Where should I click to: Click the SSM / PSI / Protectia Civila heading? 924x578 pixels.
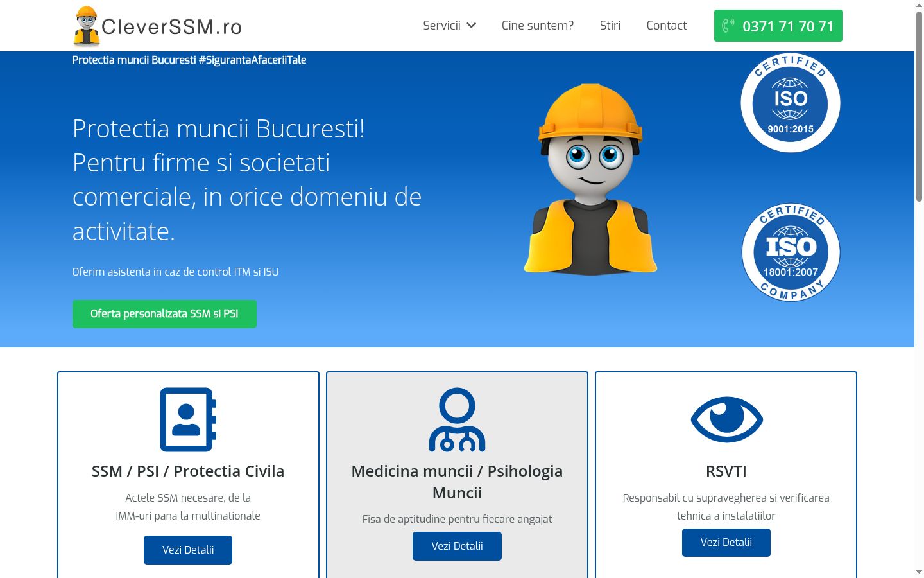point(188,471)
